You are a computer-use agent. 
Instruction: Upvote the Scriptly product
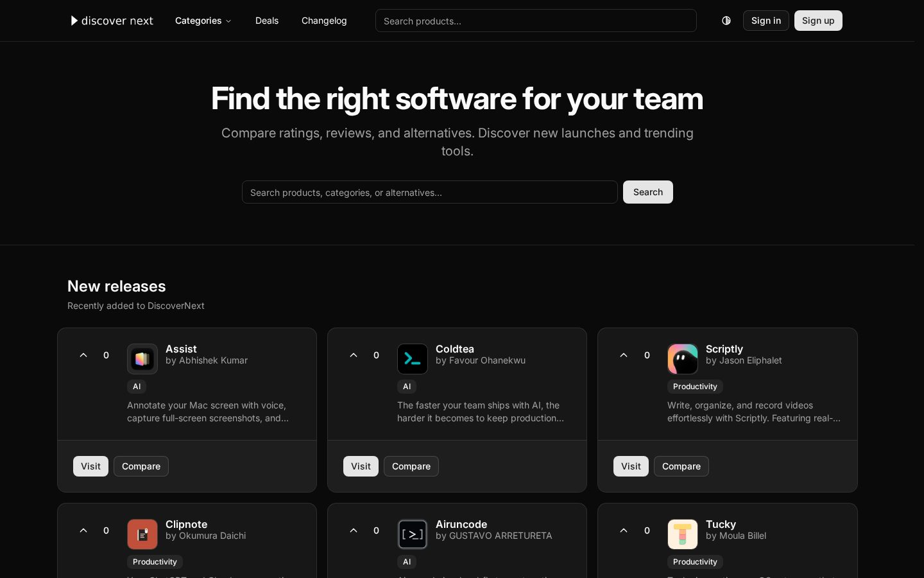click(x=624, y=355)
